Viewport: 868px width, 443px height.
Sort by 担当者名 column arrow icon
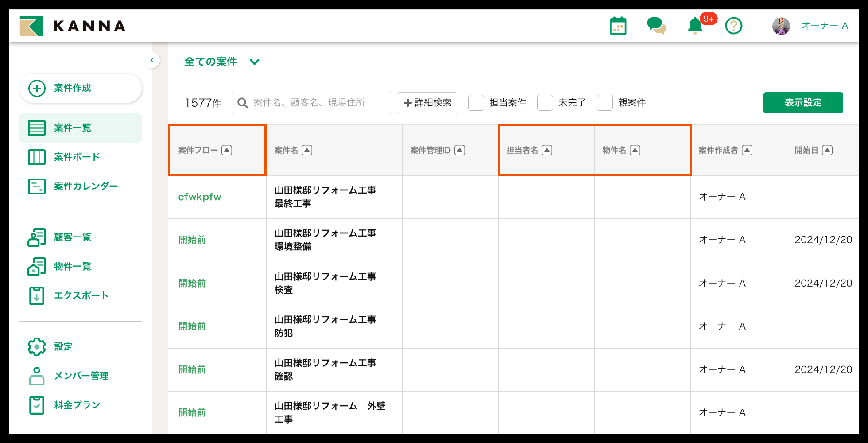point(546,150)
